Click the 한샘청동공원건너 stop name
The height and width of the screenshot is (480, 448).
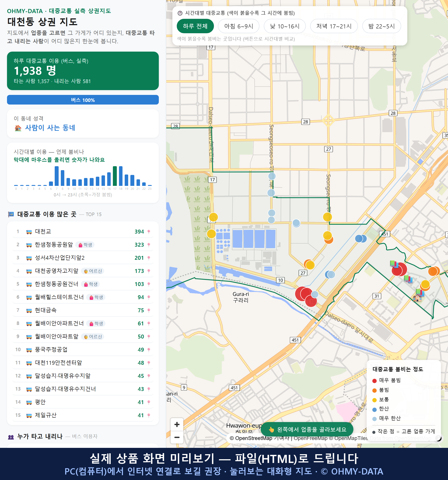click(x=56, y=284)
